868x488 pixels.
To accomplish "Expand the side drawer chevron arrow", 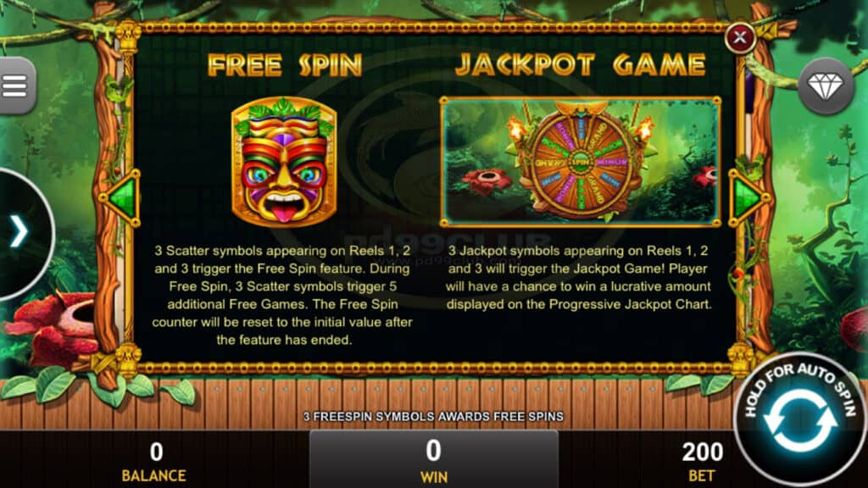I will (x=19, y=231).
